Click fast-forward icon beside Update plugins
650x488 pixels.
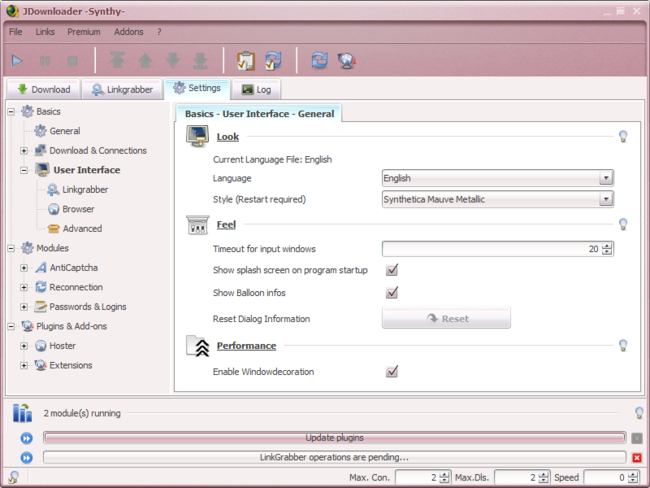coord(27,438)
